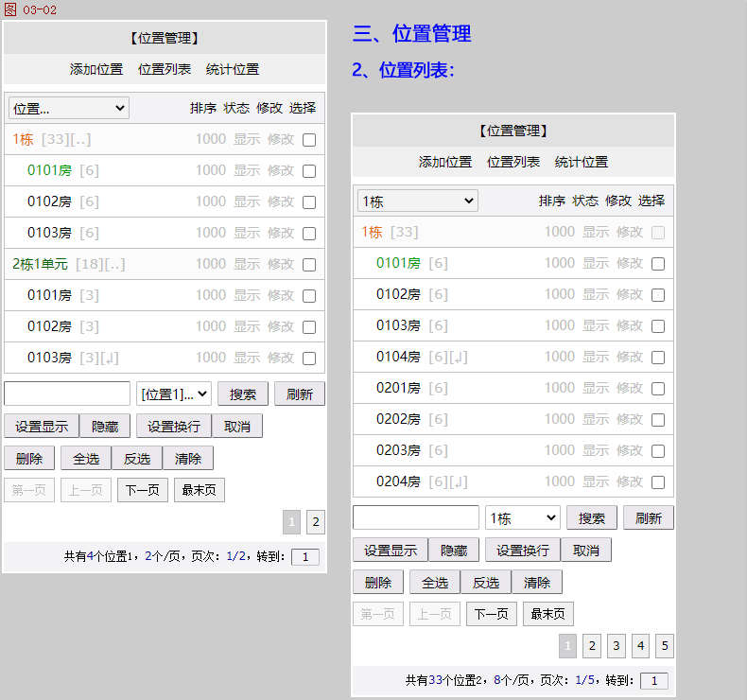Go to page 3 in pagination
The image size is (747, 700).
click(617, 646)
